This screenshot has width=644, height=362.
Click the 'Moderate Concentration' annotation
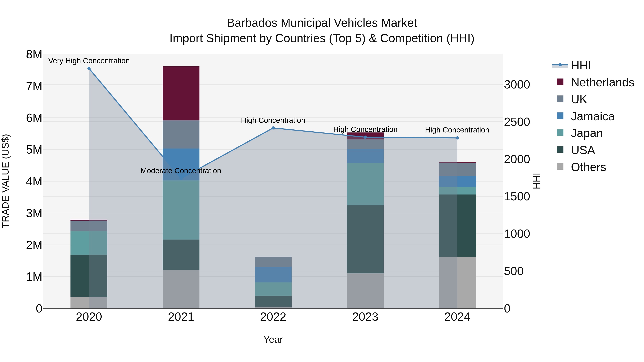[x=181, y=171]
